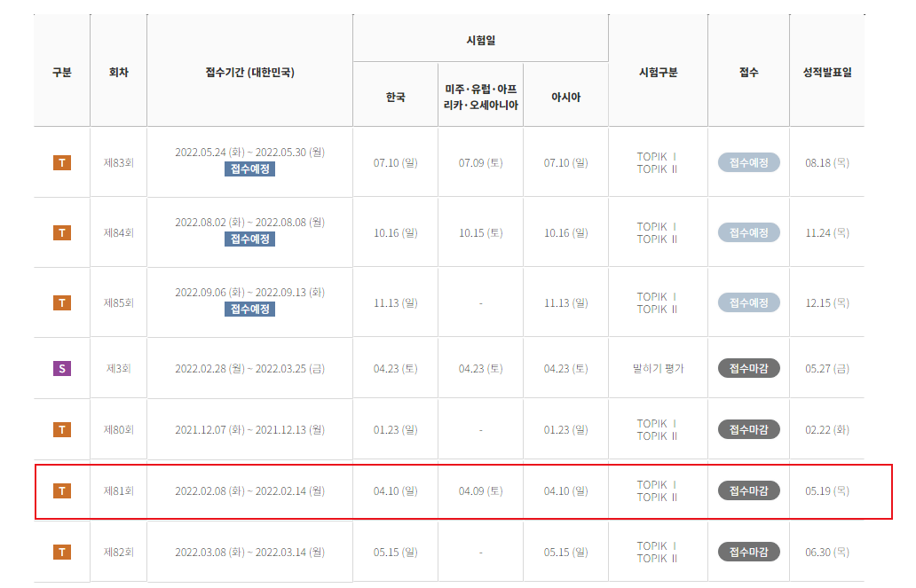
Task: Click the 말하기 평가 exam type cell
Action: click(658, 368)
